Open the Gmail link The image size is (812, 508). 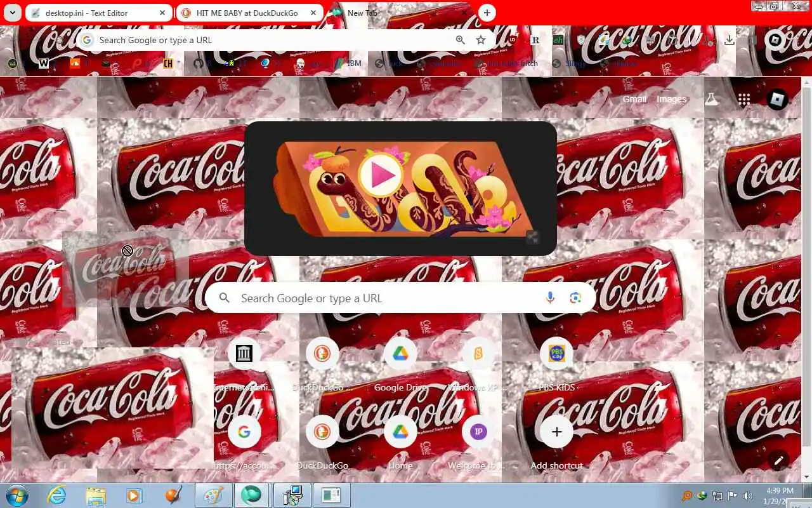pyautogui.click(x=634, y=99)
